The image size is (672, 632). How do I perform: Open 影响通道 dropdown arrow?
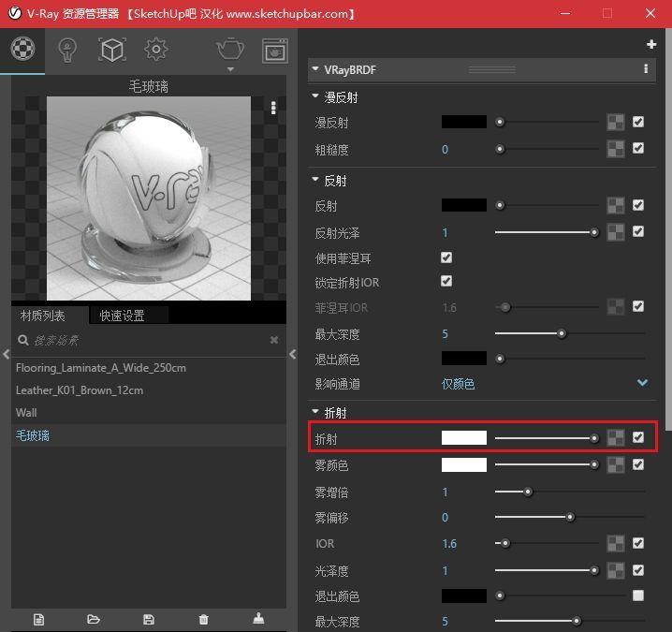point(642,382)
